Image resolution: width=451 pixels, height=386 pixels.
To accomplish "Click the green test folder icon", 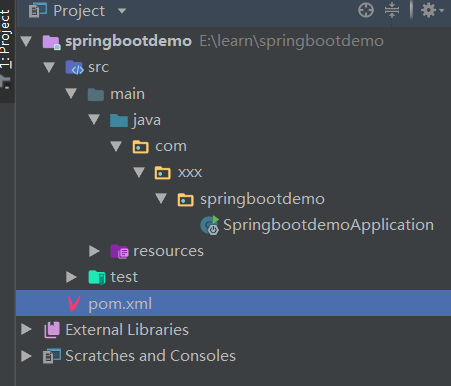I will coord(97,277).
